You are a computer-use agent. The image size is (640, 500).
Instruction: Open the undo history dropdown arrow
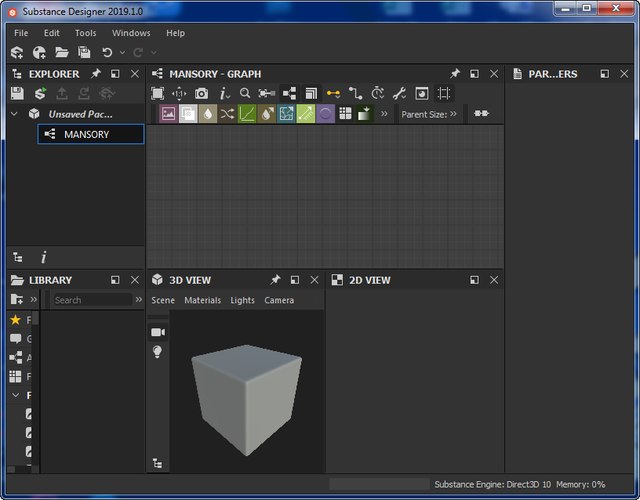tap(122, 52)
